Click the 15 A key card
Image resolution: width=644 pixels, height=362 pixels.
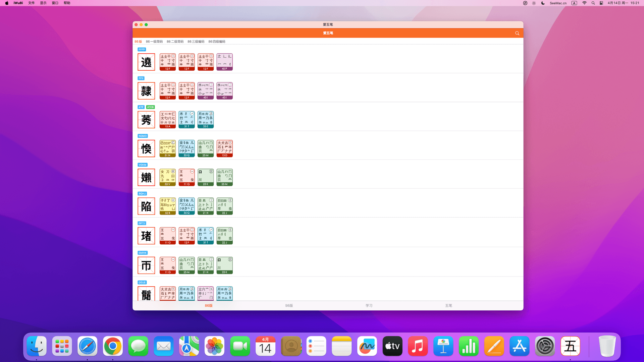(167, 120)
